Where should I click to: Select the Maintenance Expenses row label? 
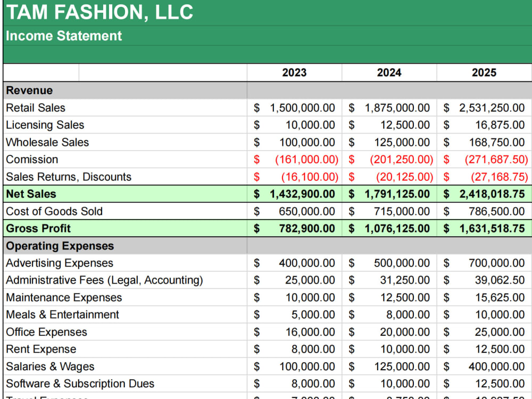click(64, 297)
